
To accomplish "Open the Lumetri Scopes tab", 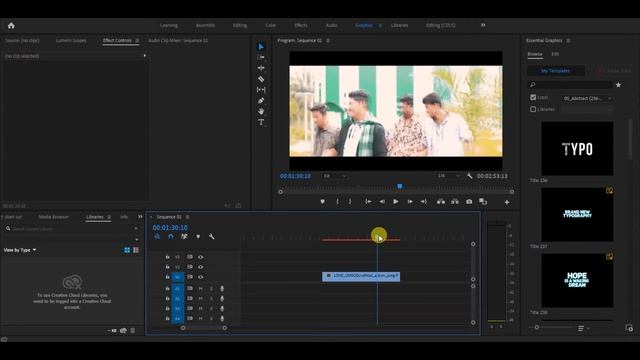I will point(71,41).
